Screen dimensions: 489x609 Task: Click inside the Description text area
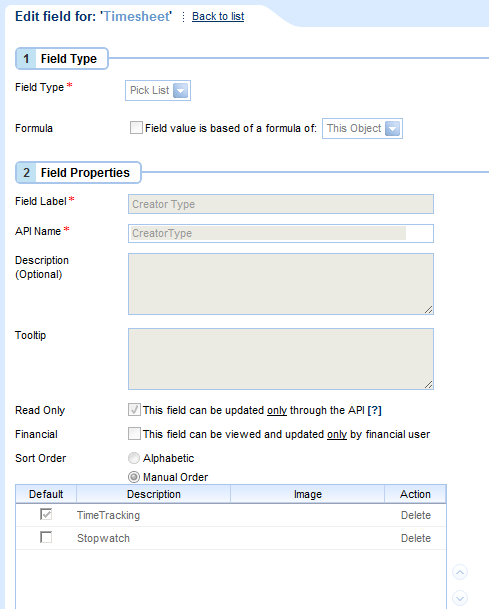pos(281,284)
